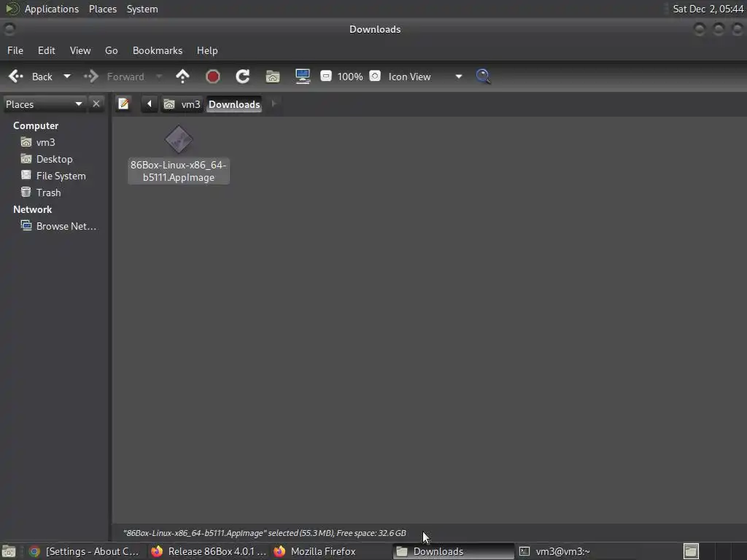Click the red Stop loading icon
This screenshot has height=560, width=747.
tap(212, 76)
